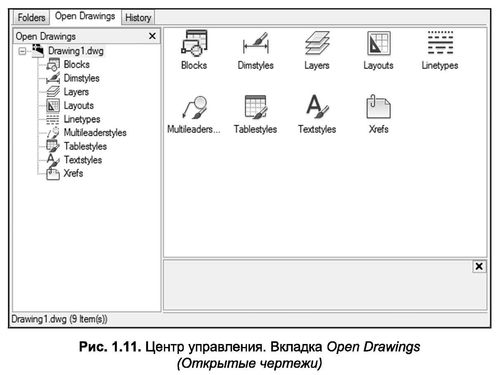Open the Blocks icon in content pane

194,43
